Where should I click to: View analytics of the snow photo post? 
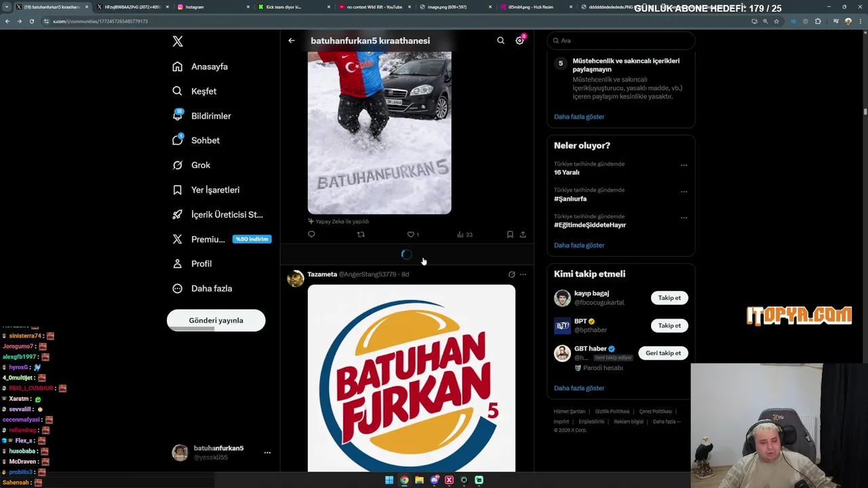point(465,235)
